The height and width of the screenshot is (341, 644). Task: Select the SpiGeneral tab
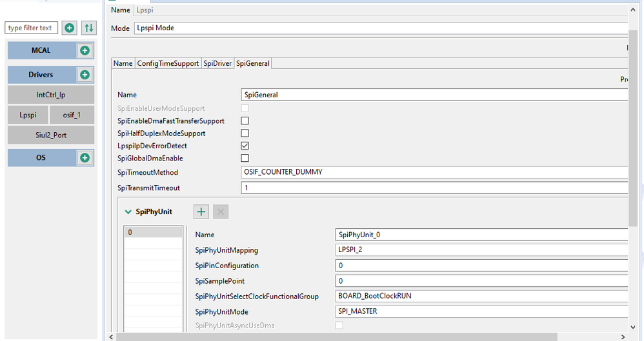[x=252, y=63]
